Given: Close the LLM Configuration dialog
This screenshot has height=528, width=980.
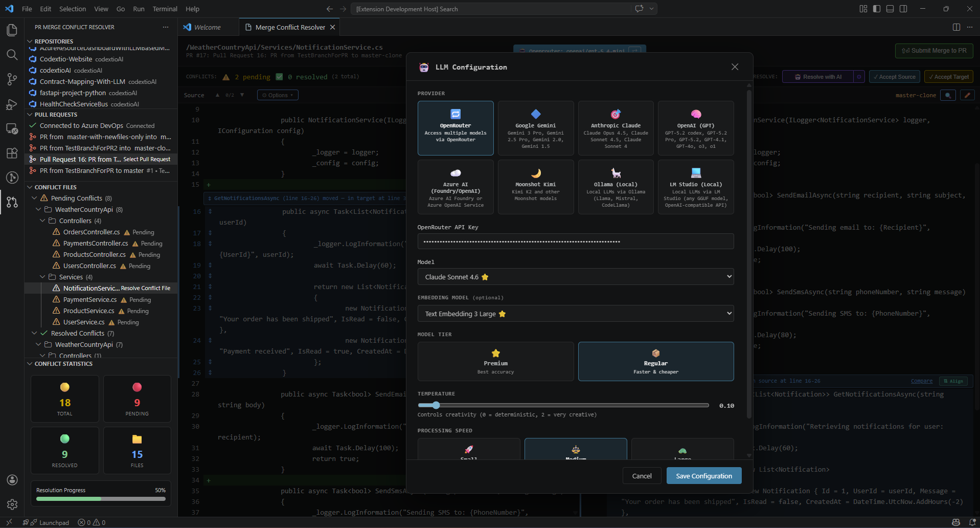Looking at the screenshot, I should pyautogui.click(x=735, y=67).
